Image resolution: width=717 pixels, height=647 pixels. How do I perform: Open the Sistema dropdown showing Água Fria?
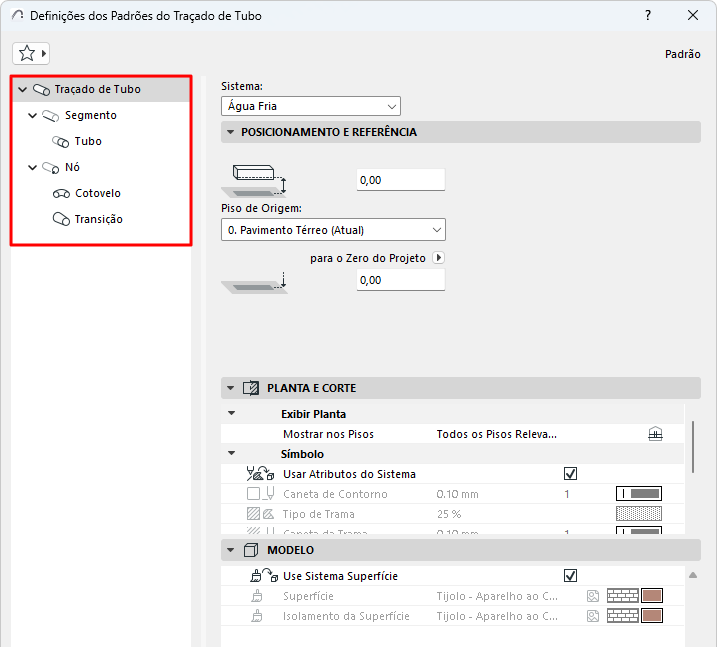pos(310,106)
